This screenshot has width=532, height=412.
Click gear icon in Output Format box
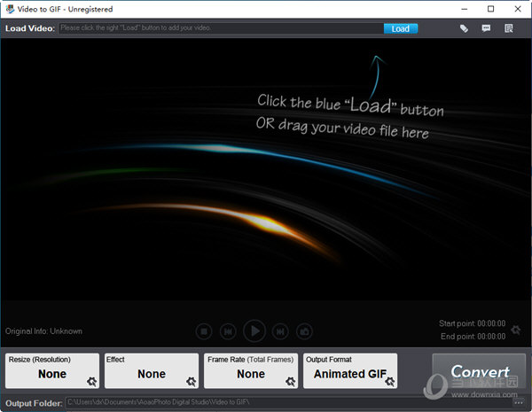[x=389, y=382]
